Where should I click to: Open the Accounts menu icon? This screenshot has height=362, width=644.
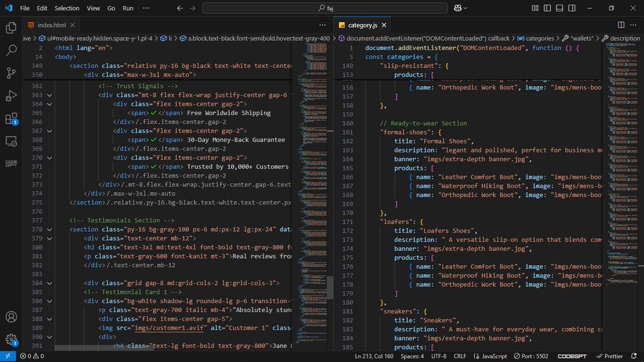click(11, 317)
